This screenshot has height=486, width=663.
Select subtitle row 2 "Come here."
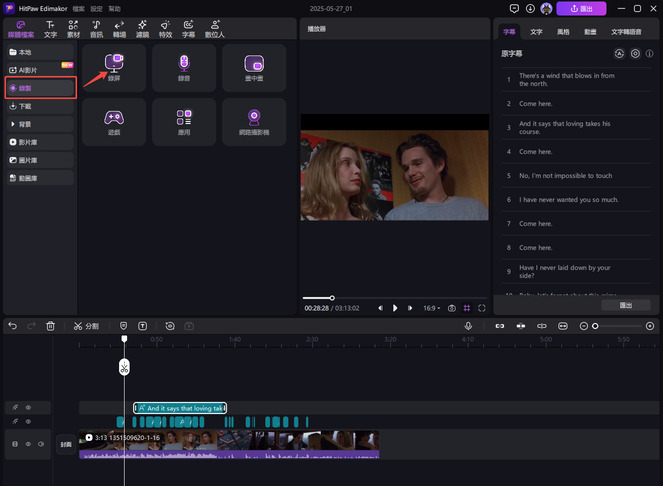(x=577, y=104)
